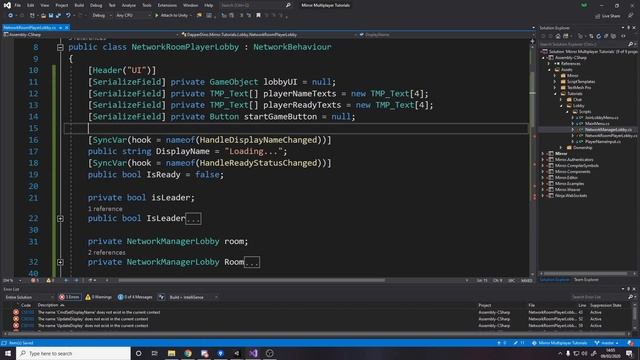Click the Save file icon in toolbar

click(51, 16)
